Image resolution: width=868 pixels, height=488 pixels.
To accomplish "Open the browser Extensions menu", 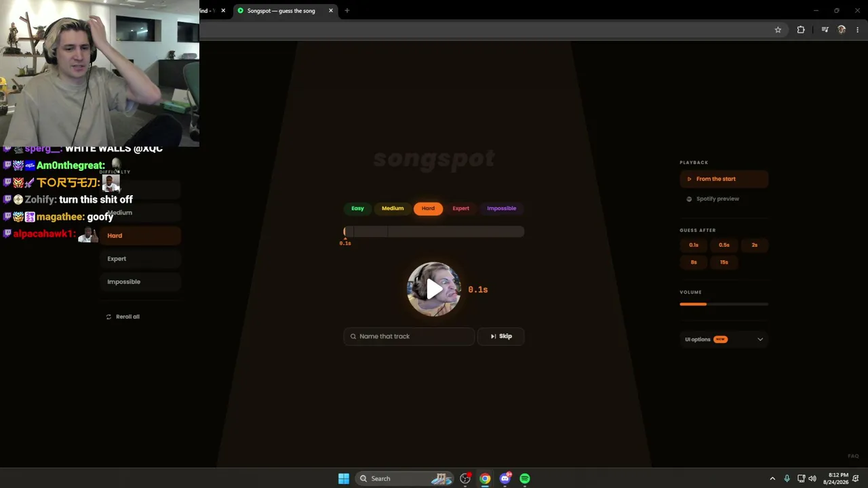I will (801, 30).
